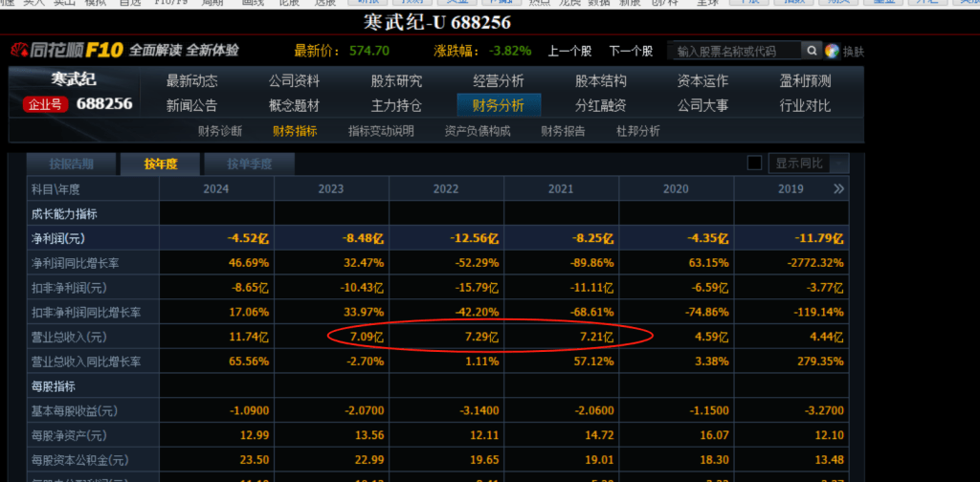Open 新闻公告 section
The height and width of the screenshot is (482, 980).
(191, 105)
